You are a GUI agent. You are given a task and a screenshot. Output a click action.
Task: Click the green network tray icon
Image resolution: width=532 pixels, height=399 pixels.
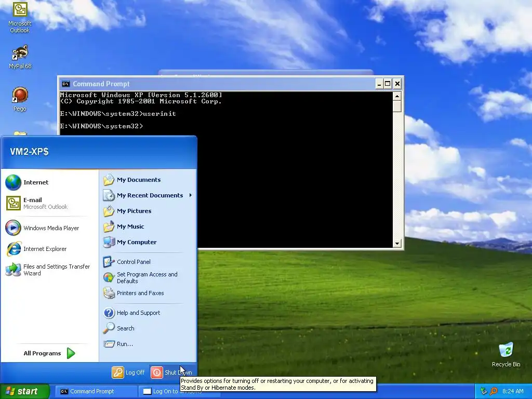pos(484,391)
